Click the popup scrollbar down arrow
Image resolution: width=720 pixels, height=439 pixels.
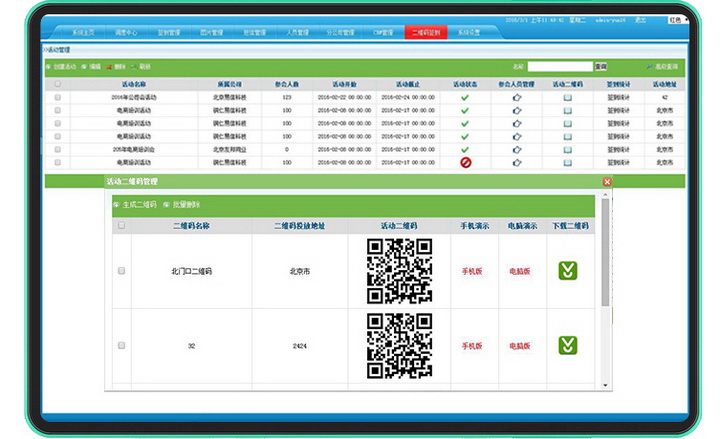[605, 385]
